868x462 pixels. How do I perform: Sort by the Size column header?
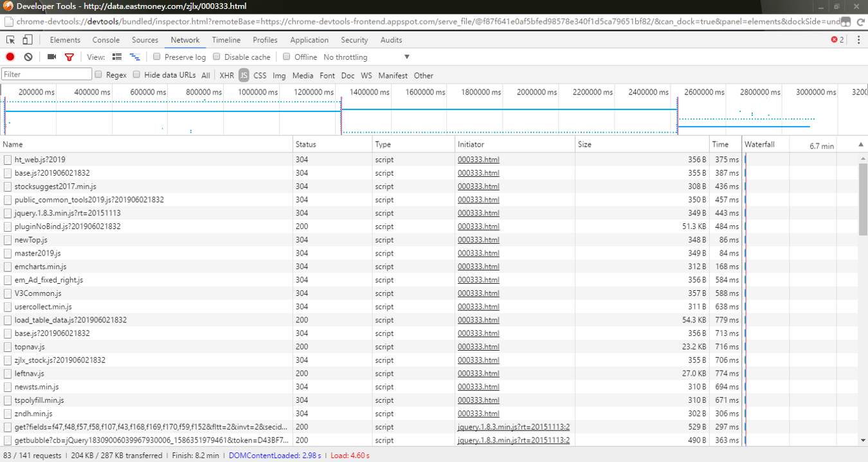(x=642, y=145)
